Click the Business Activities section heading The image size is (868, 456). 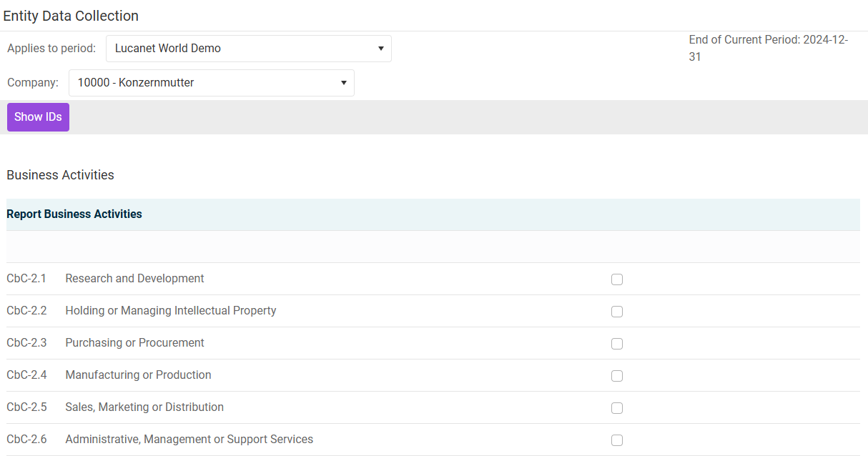point(60,175)
